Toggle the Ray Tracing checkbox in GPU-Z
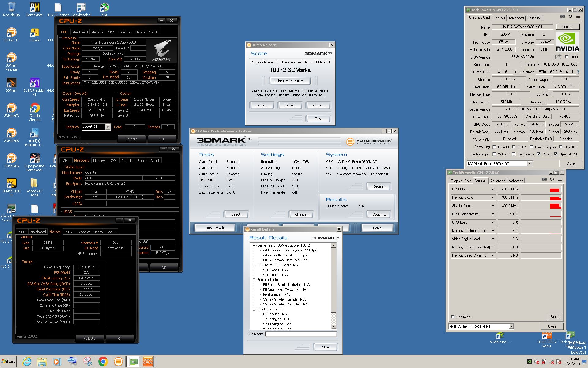 tap(514, 154)
